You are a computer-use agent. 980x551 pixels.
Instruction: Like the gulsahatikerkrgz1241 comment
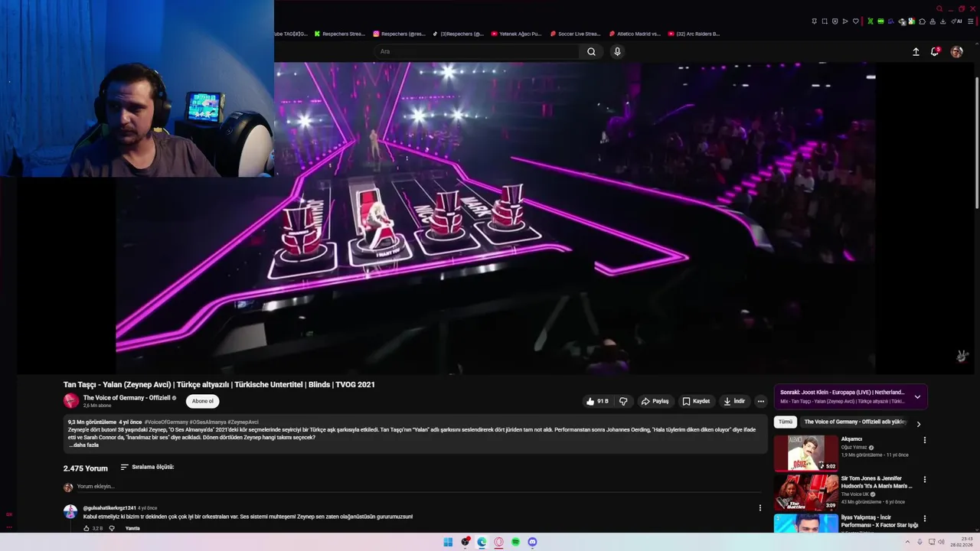coord(87,528)
